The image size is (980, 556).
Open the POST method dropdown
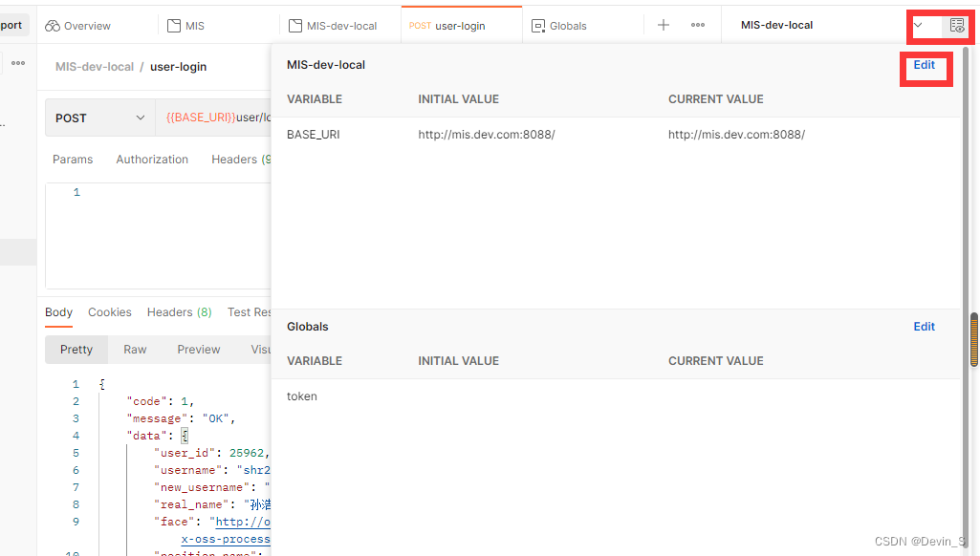pyautogui.click(x=100, y=118)
